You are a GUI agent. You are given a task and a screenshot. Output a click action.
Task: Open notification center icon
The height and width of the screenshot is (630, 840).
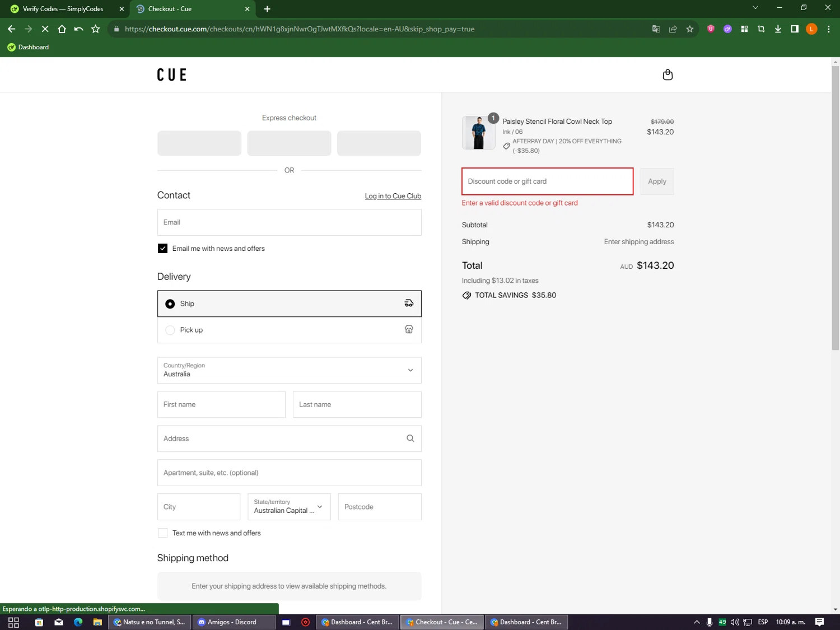819,622
